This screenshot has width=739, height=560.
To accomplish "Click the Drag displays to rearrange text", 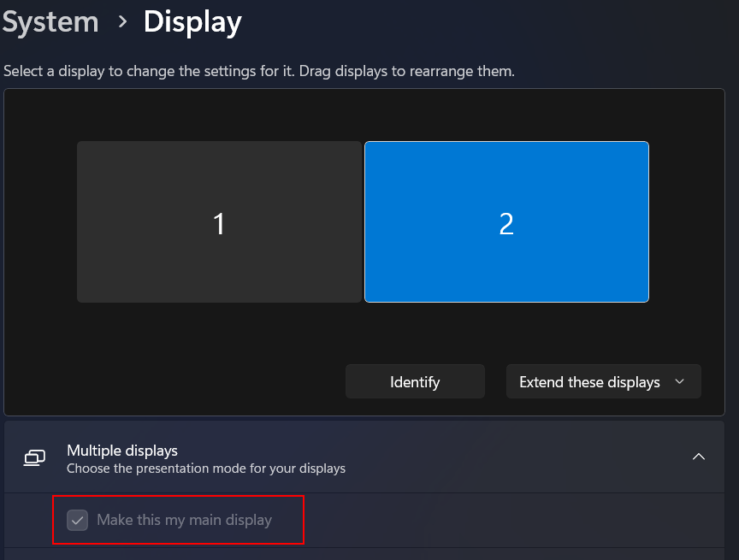I will [x=407, y=71].
